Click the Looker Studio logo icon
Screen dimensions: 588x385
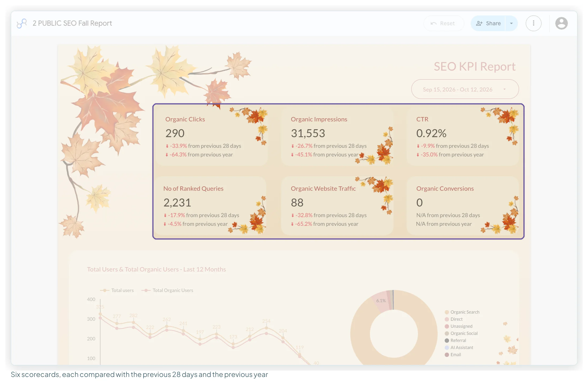tap(22, 23)
